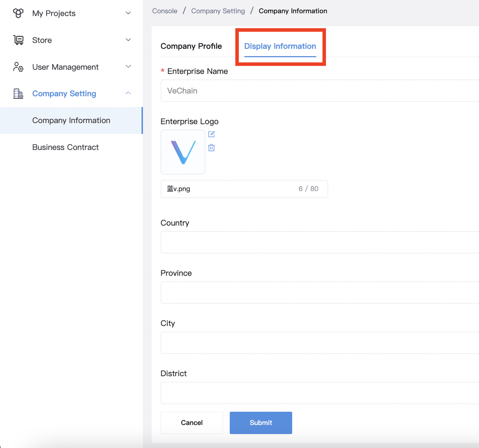Screen dimensions: 479x448
Task: Switch to the Company Profile tab
Action: (191, 46)
